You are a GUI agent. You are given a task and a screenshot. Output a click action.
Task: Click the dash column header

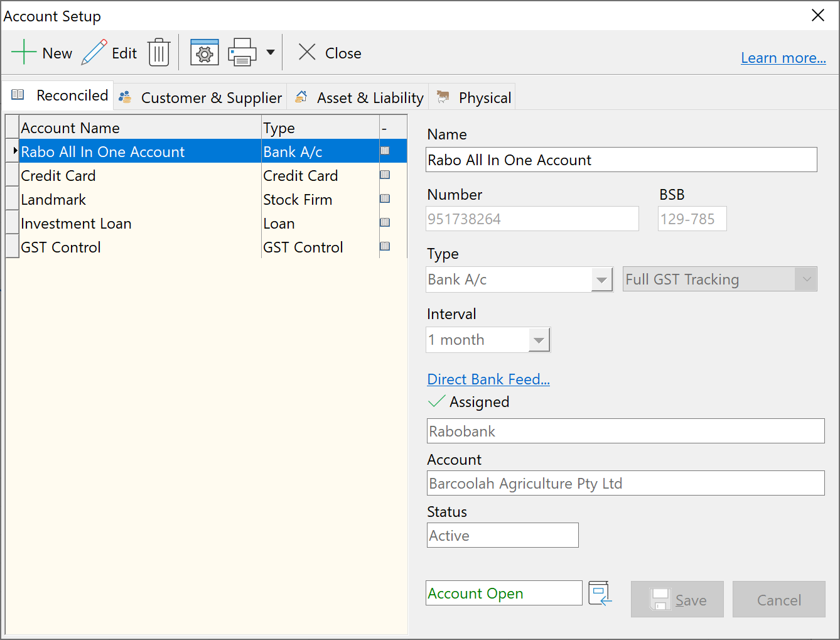click(393, 127)
